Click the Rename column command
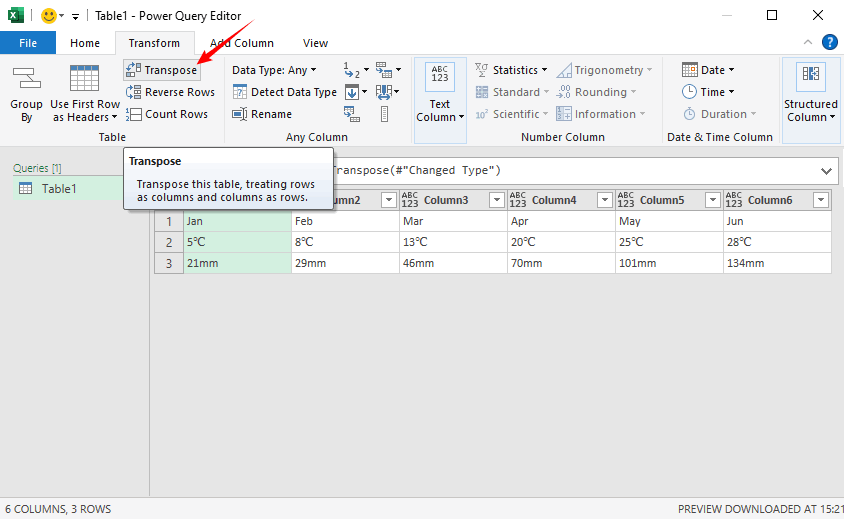This screenshot has width=844, height=520. point(262,114)
